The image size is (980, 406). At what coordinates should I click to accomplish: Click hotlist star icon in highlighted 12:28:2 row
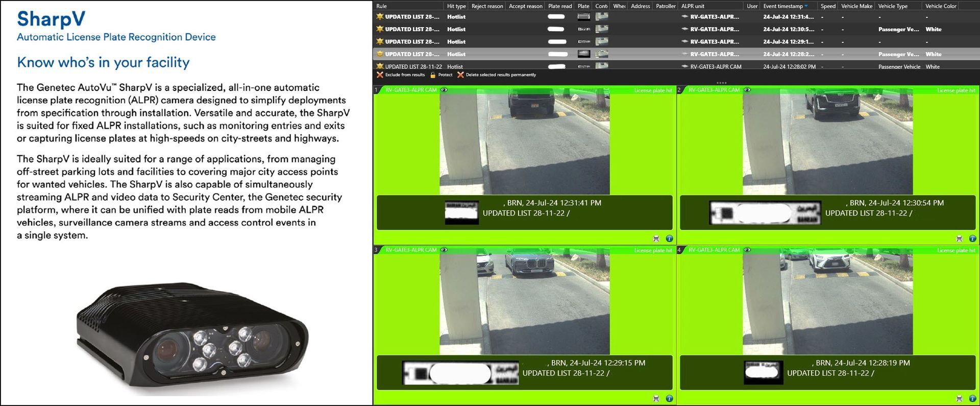click(x=380, y=54)
